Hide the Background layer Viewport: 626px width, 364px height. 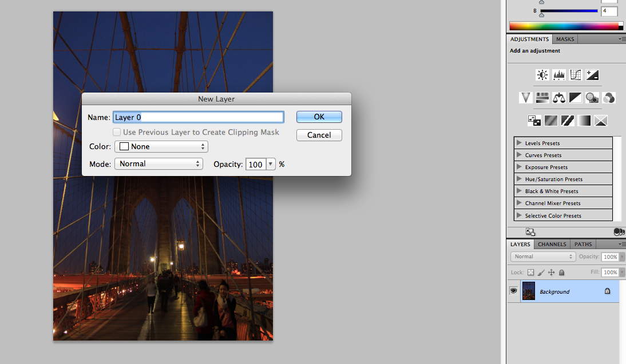pyautogui.click(x=513, y=291)
